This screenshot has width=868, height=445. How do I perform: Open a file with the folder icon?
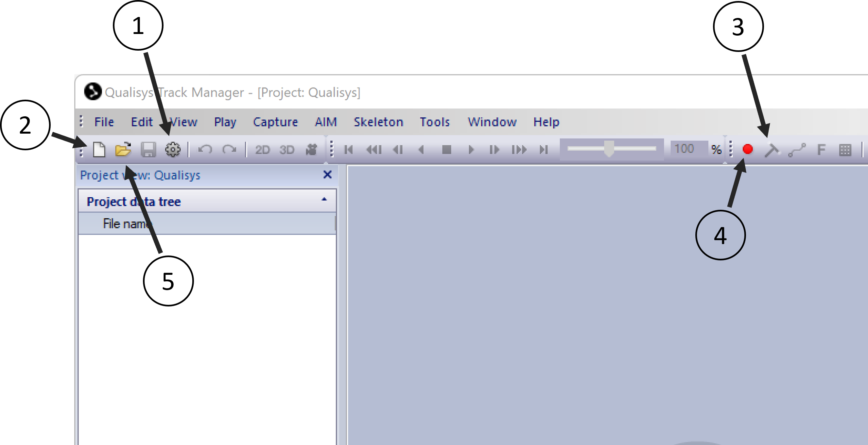click(x=123, y=149)
